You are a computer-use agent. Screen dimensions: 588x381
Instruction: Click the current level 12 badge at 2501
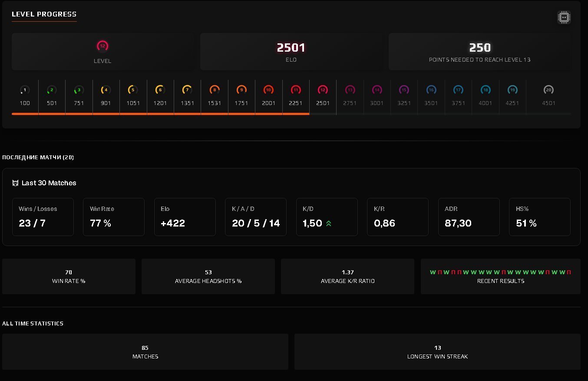click(x=323, y=90)
